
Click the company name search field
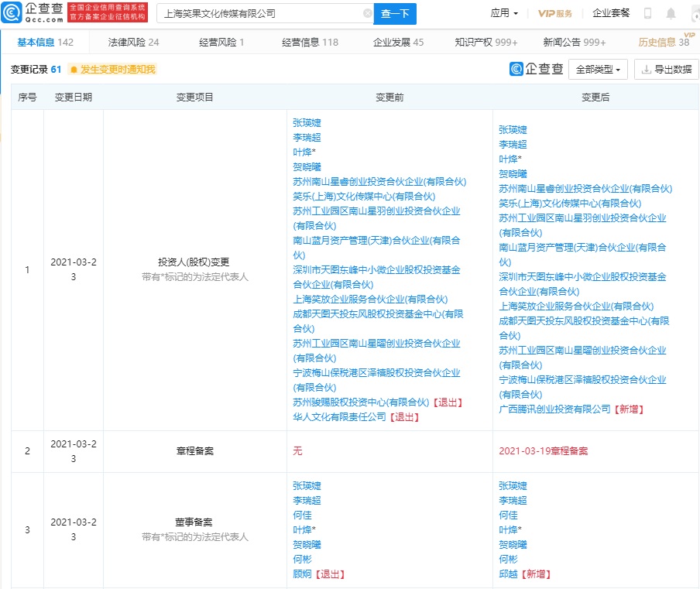coord(265,14)
